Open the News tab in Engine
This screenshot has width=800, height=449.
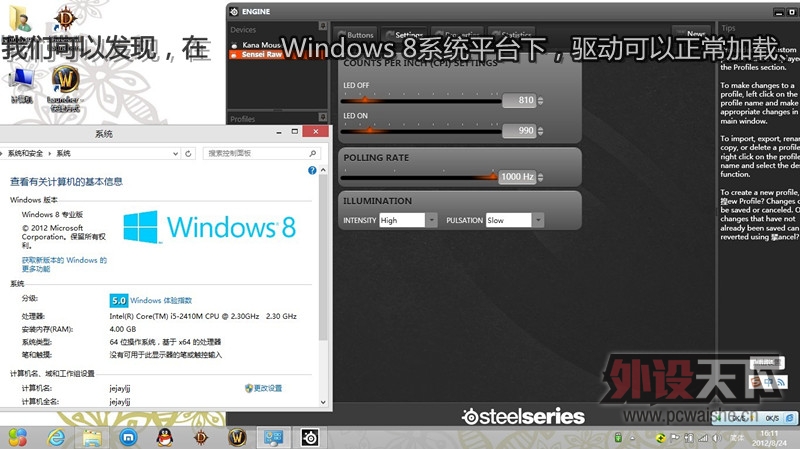[691, 34]
